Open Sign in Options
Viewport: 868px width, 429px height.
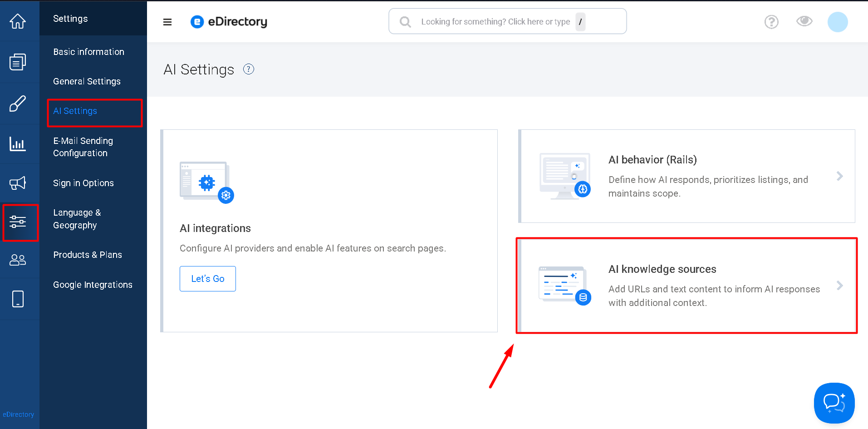pos(83,183)
